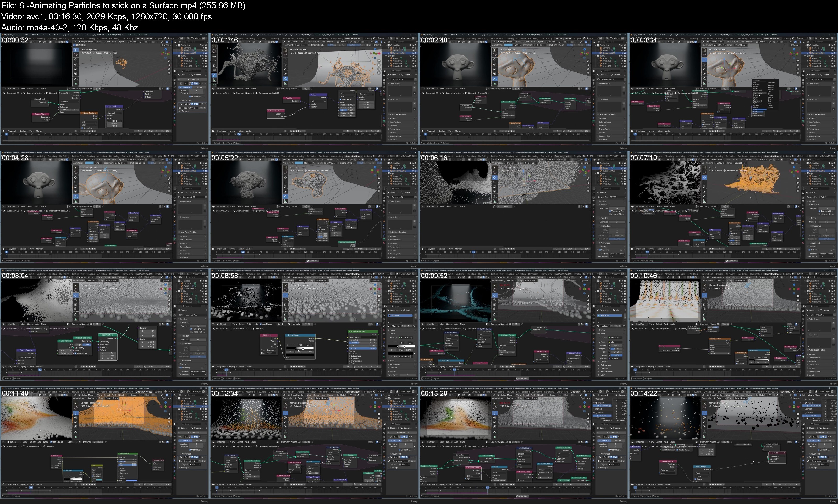The image size is (838, 504).
Task: In the 00:08:58 frame, select the Move tool icon
Action: click(x=285, y=295)
